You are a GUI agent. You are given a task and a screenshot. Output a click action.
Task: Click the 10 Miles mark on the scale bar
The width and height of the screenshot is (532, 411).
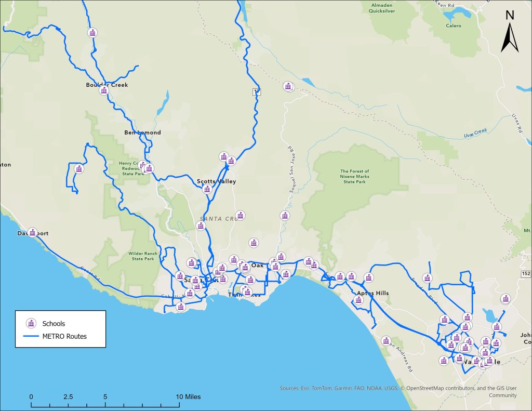pos(187,395)
